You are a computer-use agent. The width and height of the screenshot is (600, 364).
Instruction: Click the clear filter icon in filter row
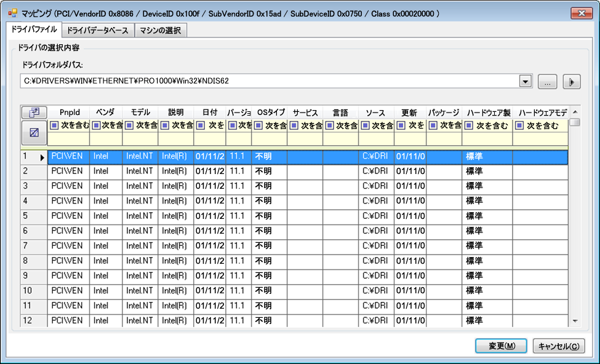point(34,132)
